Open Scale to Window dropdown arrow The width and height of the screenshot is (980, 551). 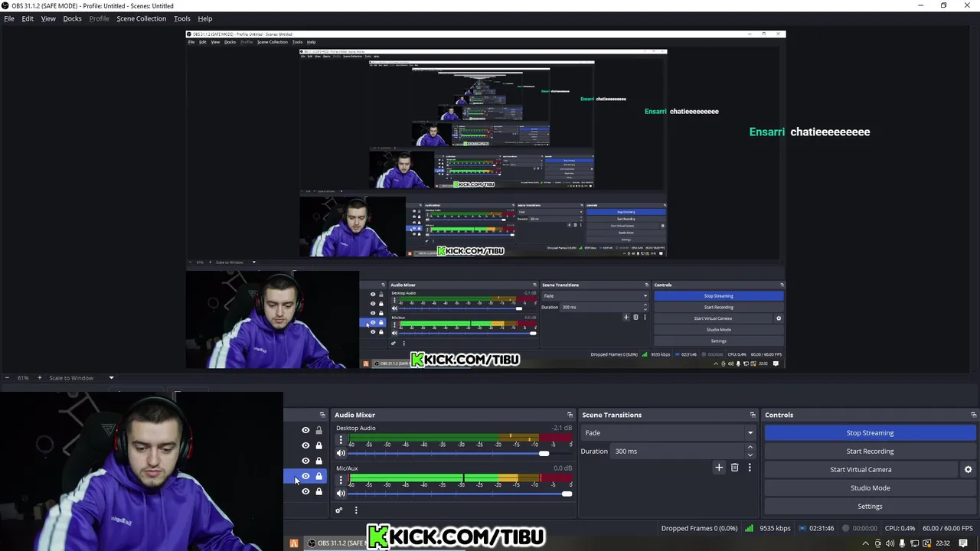111,377
